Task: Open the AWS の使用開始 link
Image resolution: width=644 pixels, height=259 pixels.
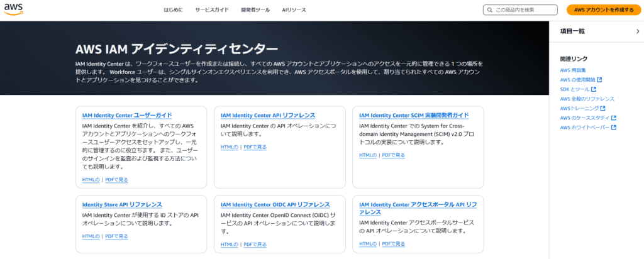Action: pyautogui.click(x=578, y=80)
